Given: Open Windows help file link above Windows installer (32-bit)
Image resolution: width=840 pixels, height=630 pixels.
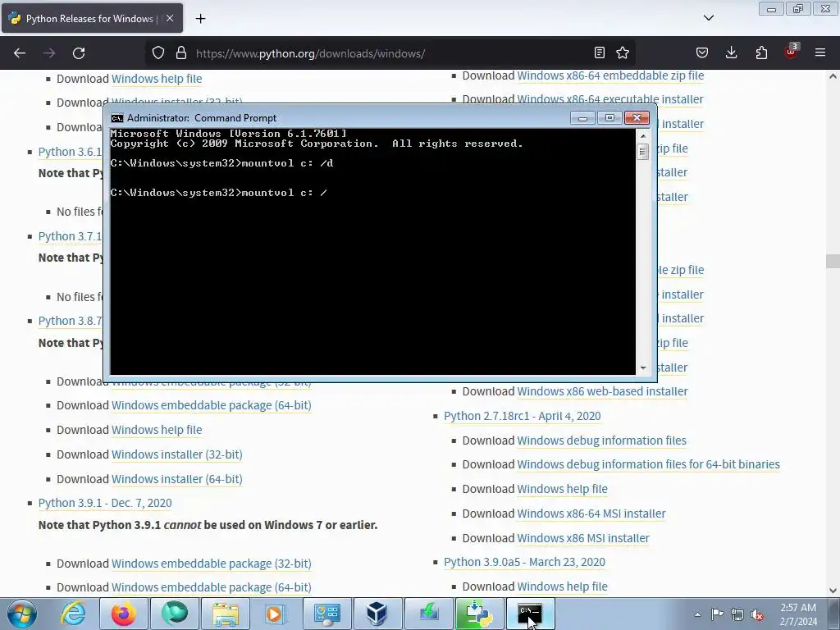Looking at the screenshot, I should [x=157, y=430].
